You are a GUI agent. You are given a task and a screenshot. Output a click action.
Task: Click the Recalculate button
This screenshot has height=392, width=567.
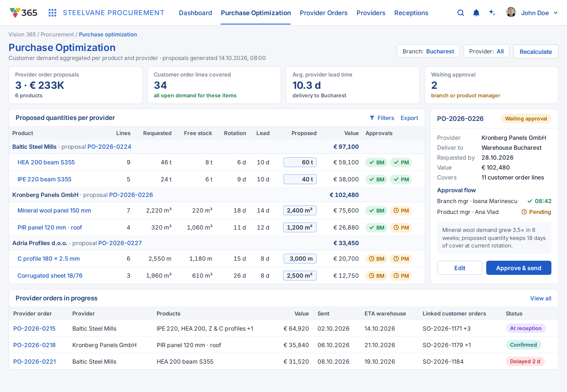tap(536, 51)
